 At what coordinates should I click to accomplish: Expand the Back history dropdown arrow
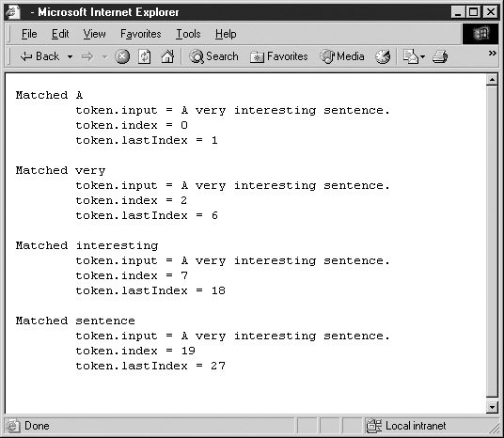[x=70, y=57]
